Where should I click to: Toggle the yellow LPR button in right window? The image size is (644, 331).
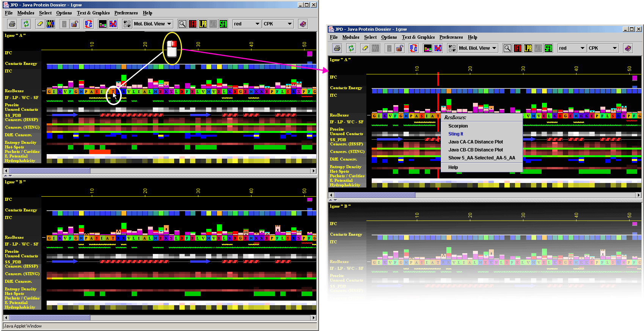point(528,48)
